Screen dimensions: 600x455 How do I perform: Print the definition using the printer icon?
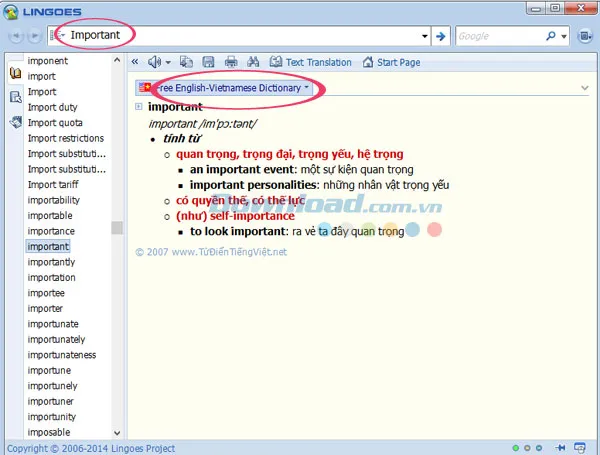(231, 62)
